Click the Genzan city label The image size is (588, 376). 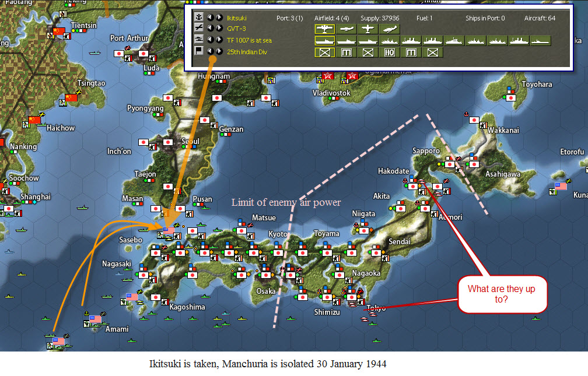231,129
